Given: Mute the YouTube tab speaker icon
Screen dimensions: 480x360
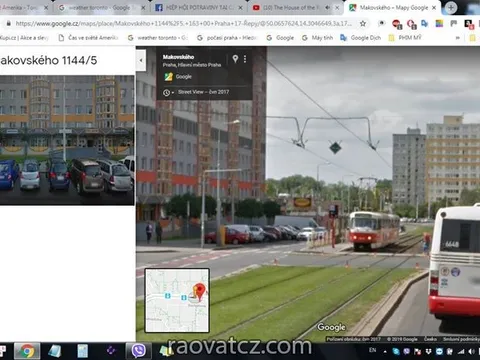Looking at the screenshot, I should tap(328, 8).
